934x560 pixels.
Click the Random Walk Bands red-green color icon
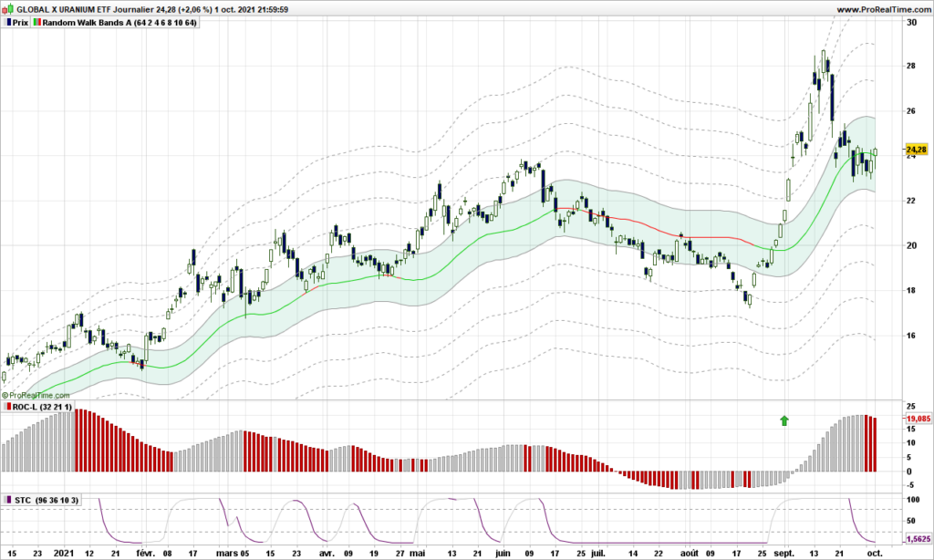[37, 23]
